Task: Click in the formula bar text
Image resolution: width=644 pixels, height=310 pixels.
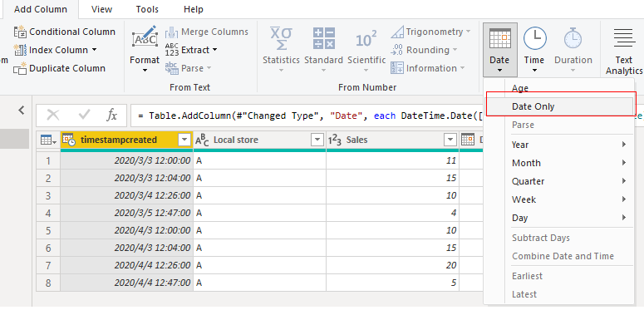Action: point(307,116)
